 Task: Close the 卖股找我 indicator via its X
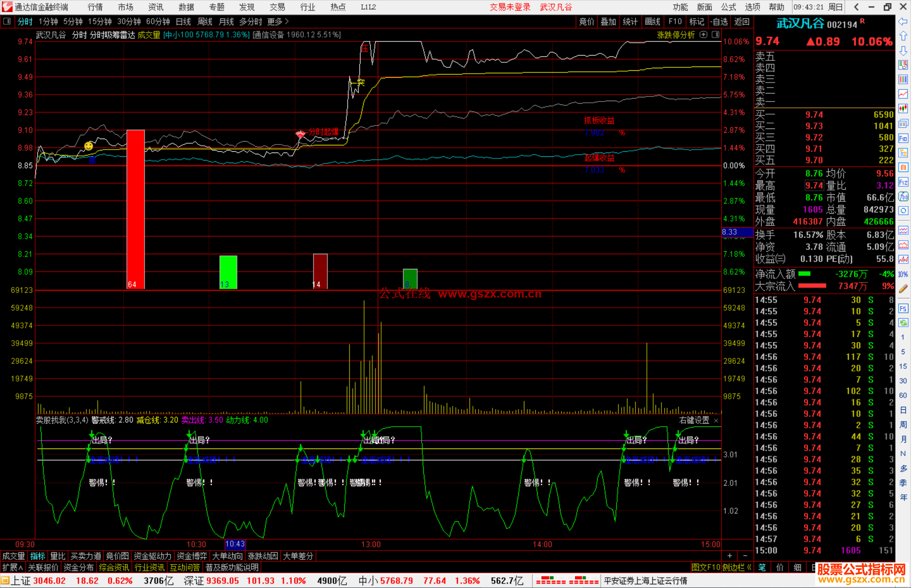(716, 421)
